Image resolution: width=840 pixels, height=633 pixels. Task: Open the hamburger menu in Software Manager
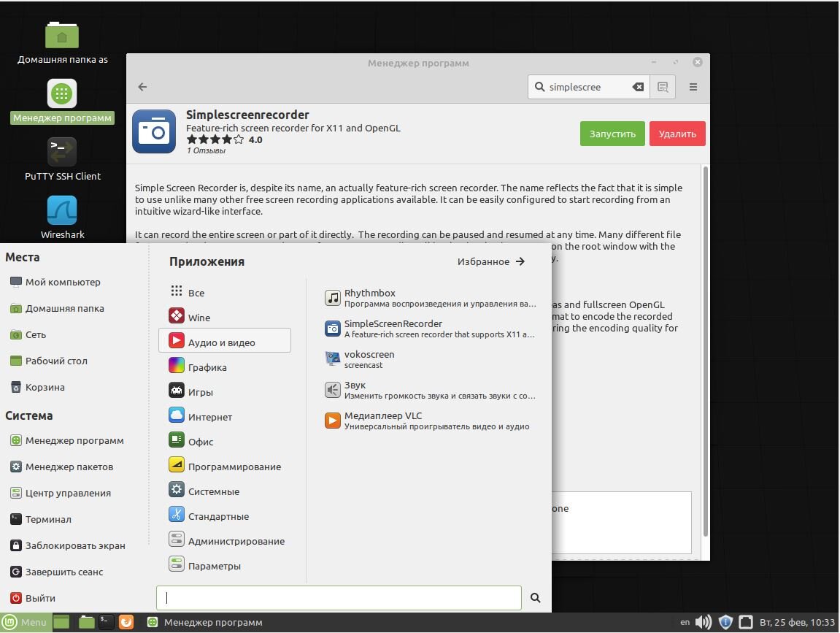[693, 87]
